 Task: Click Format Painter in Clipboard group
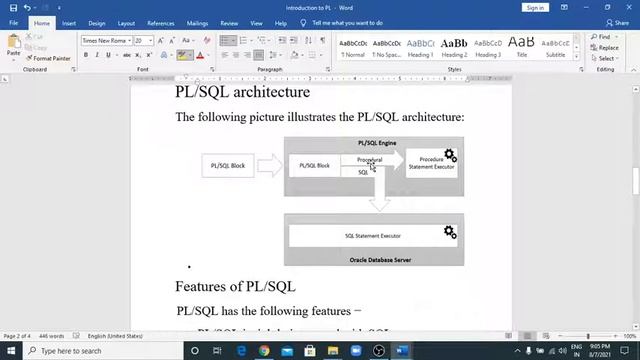pyautogui.click(x=48, y=58)
